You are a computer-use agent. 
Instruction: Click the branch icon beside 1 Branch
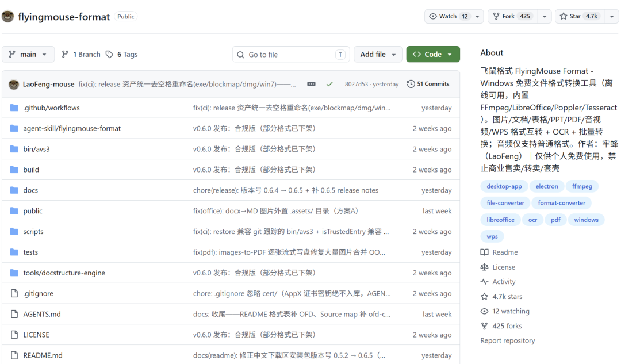[66, 54]
